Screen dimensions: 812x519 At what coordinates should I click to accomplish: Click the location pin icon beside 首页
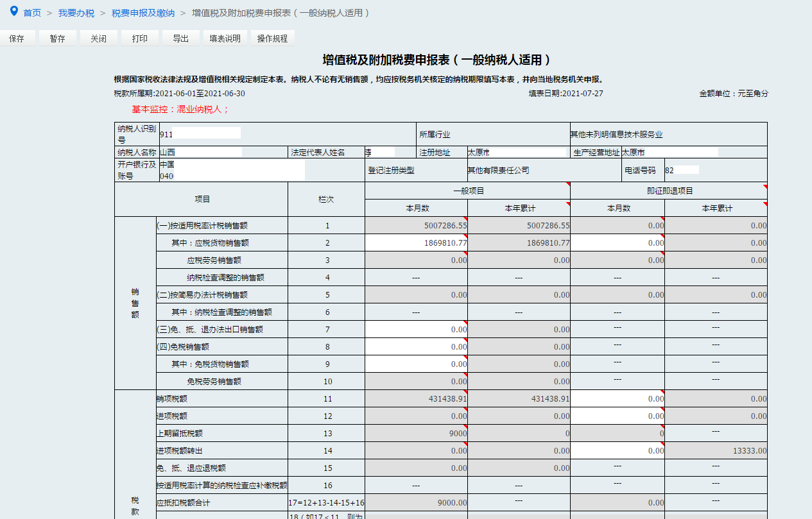click(x=14, y=12)
